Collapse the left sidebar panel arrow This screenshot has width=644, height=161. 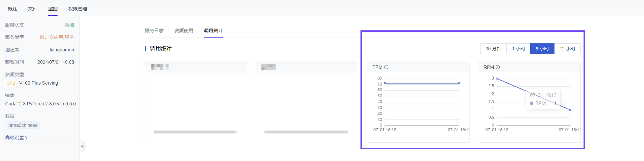coord(82,146)
